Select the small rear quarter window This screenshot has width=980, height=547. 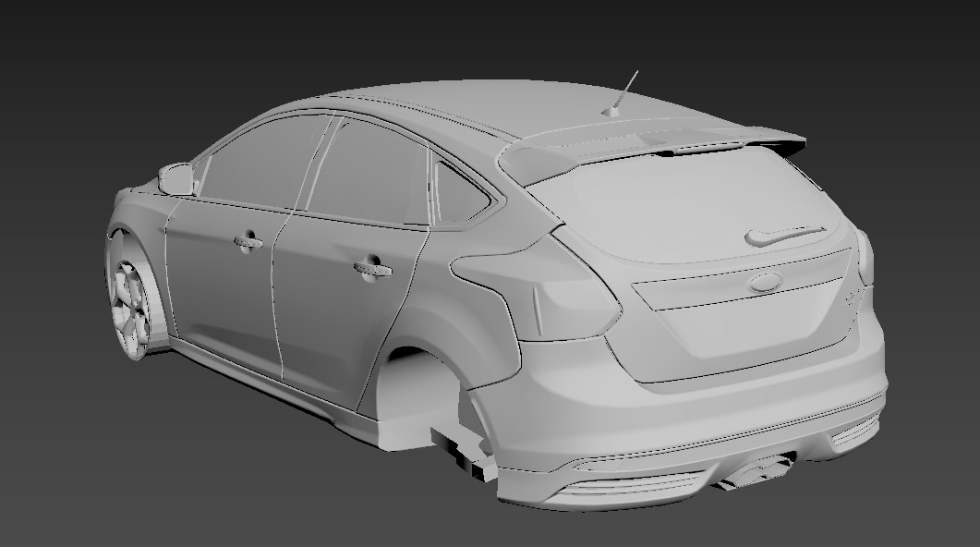pos(459,196)
